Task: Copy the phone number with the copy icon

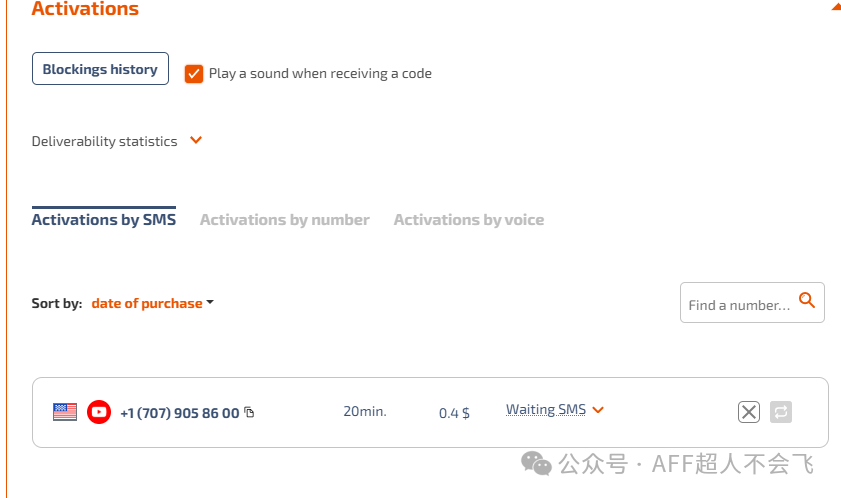Action: coord(250,412)
